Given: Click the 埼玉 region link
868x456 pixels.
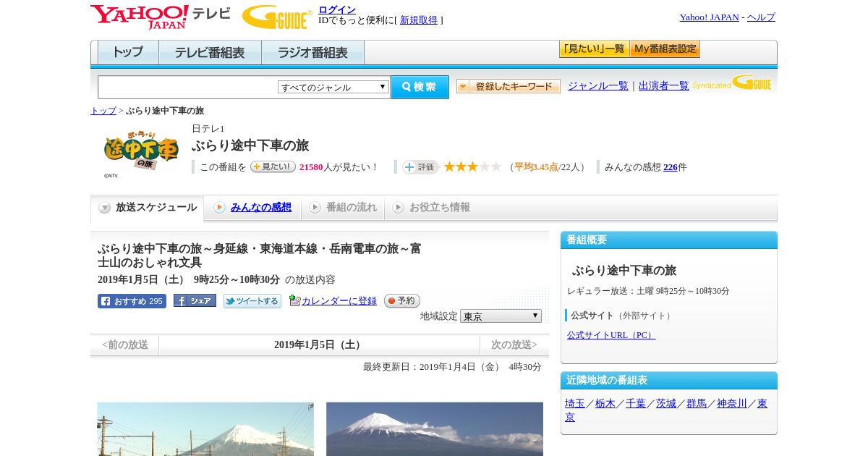Looking at the screenshot, I should click(575, 404).
